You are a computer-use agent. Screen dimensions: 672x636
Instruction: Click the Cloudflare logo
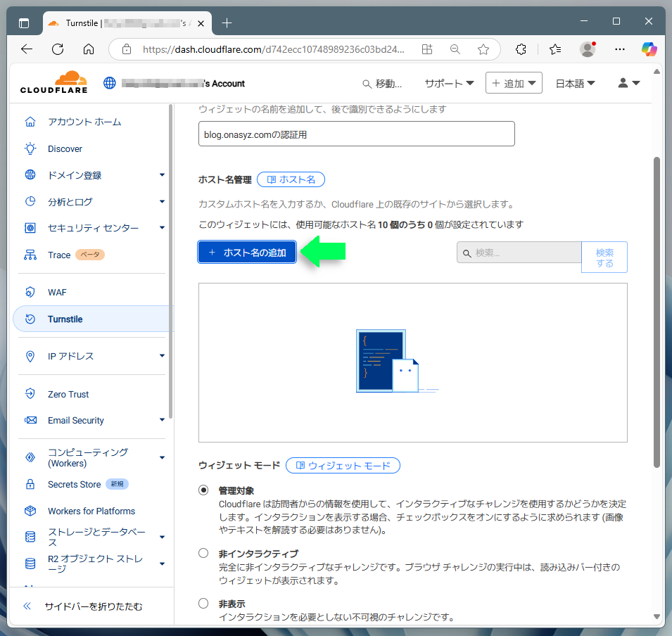pyautogui.click(x=54, y=82)
